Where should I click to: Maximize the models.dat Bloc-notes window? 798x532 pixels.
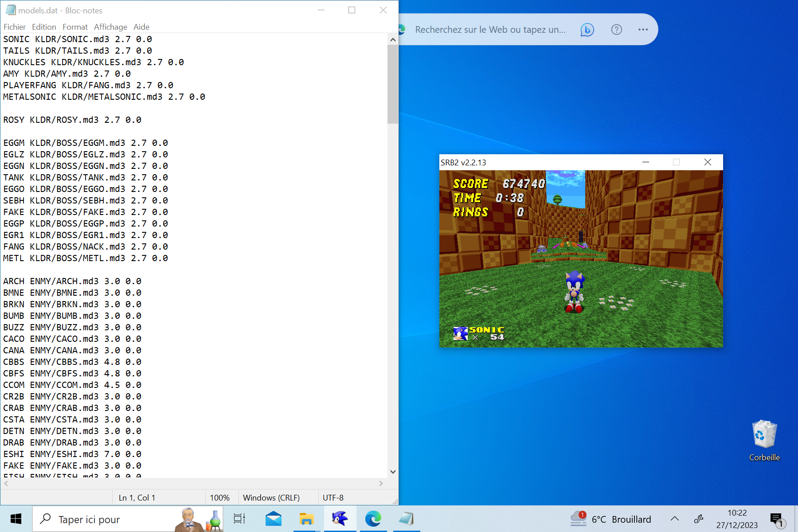(352, 10)
